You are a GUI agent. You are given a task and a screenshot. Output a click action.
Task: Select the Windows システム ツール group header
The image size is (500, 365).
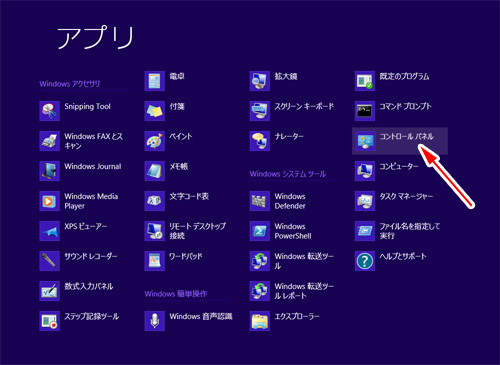[x=288, y=174]
